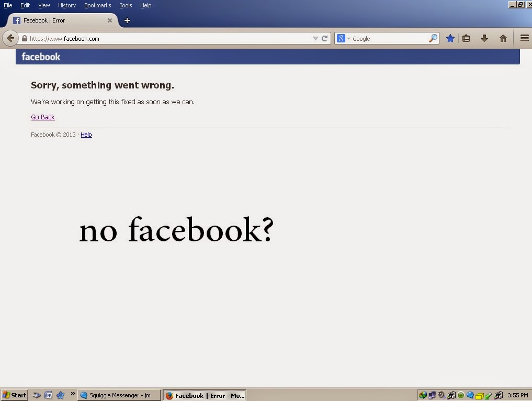
Task: Open the History menu
Action: 67,5
